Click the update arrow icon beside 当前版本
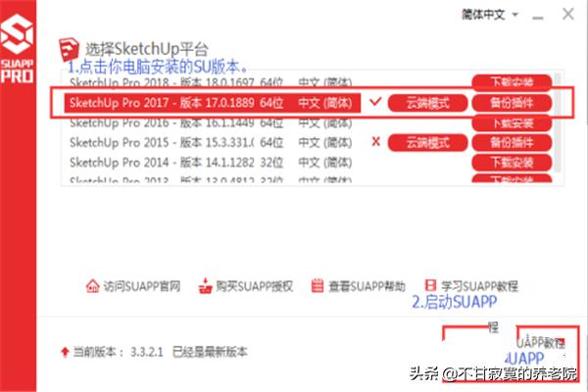Screen dimensions: 588x392 [65, 352]
